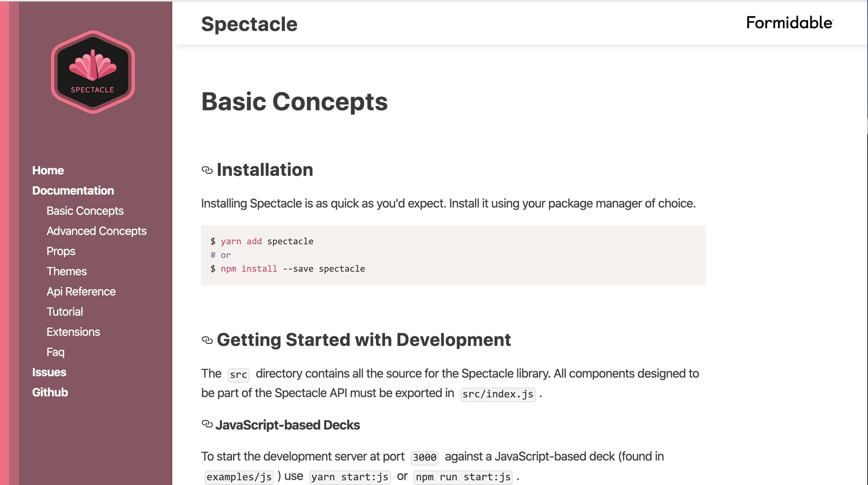
Task: Click the anchor link icon beside Installation
Action: (207, 170)
